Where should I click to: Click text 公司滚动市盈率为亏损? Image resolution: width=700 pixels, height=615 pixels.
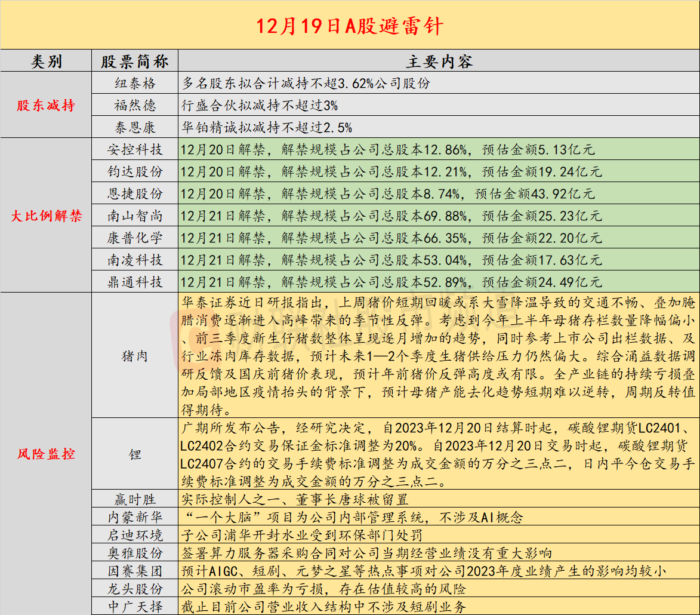(x=252, y=589)
